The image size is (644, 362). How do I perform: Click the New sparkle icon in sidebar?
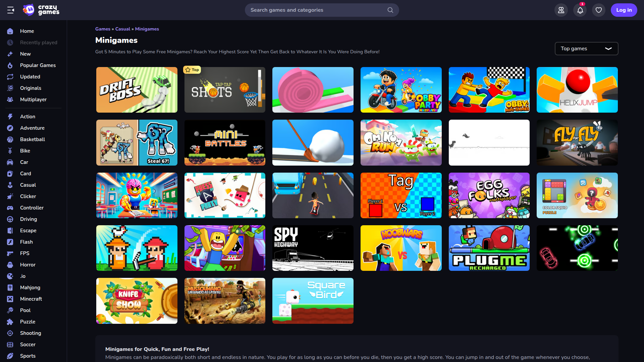(x=10, y=54)
